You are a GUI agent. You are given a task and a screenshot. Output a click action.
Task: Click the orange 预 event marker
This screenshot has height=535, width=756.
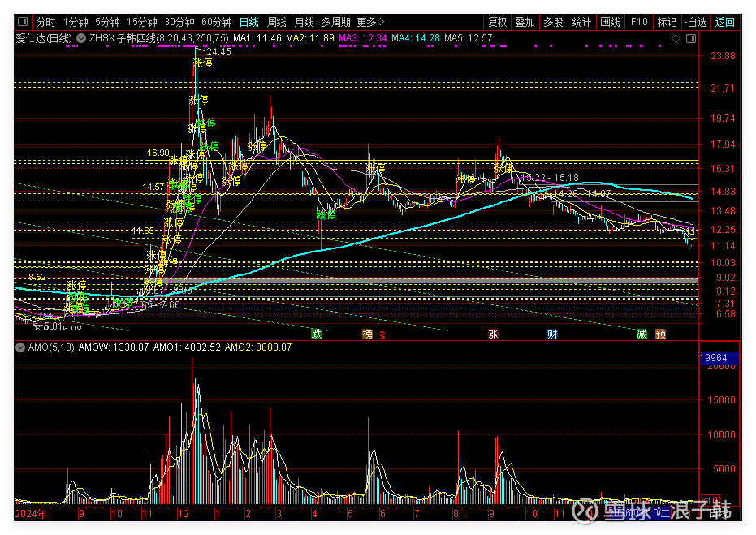coord(660,334)
